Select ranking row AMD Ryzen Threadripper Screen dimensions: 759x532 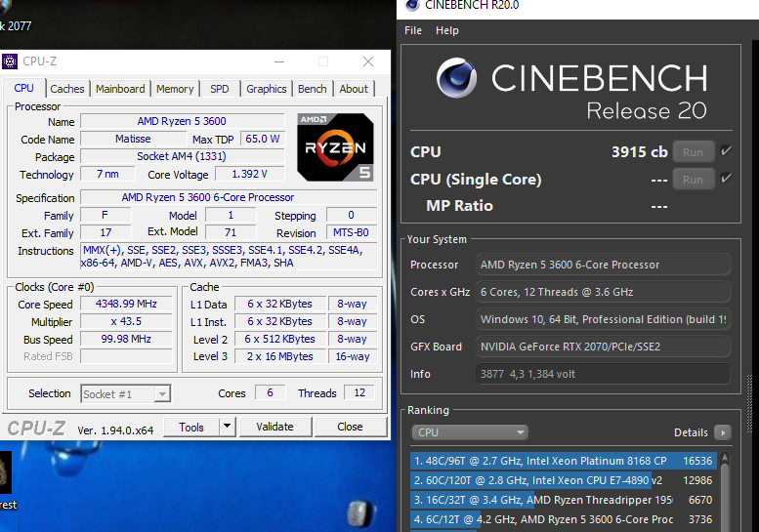(x=564, y=500)
